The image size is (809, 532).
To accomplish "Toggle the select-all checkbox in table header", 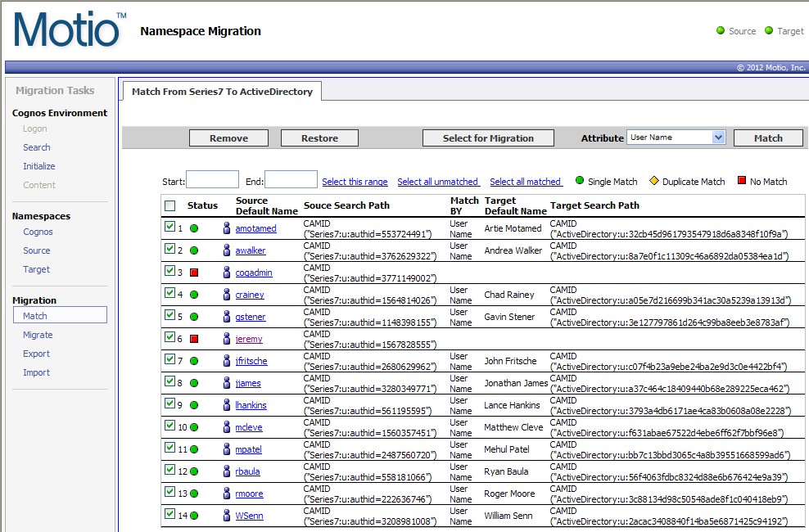I will (x=169, y=205).
